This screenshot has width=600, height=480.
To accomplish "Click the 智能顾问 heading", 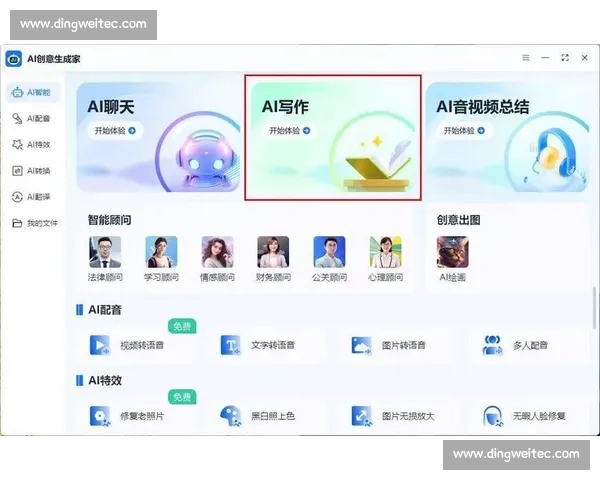I will click(x=109, y=220).
